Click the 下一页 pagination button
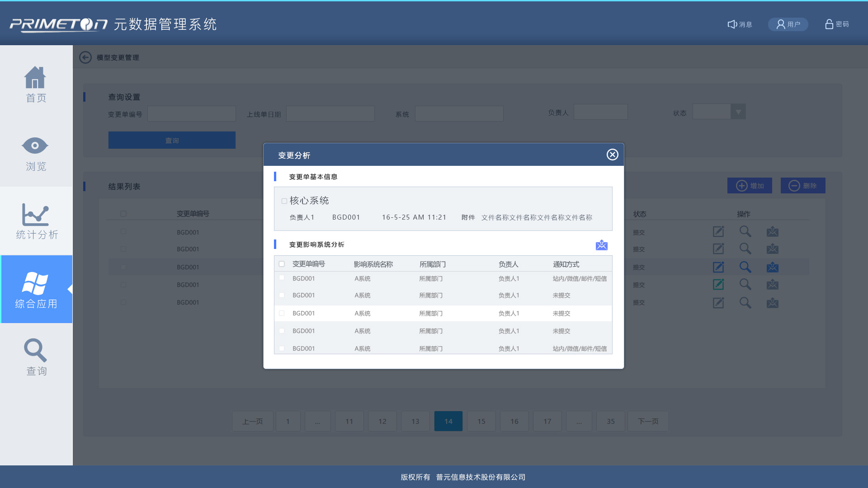 pyautogui.click(x=648, y=421)
